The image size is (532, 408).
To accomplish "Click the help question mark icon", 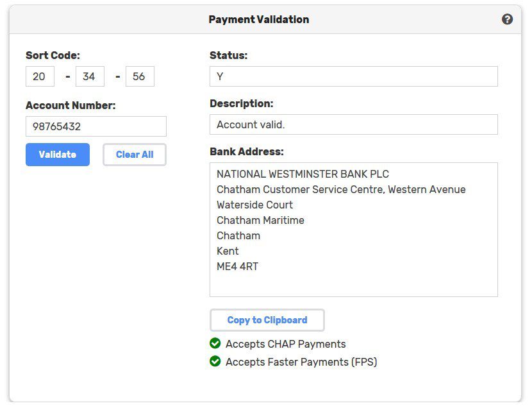I will tap(507, 19).
